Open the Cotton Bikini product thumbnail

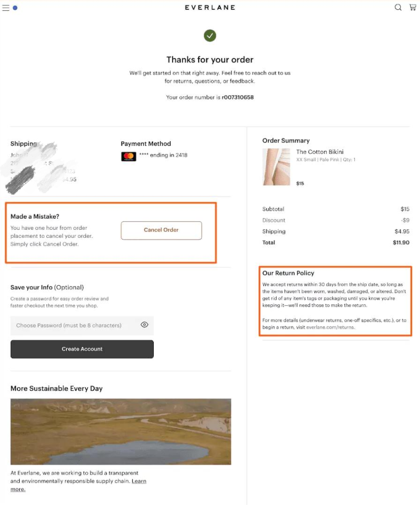(x=276, y=167)
